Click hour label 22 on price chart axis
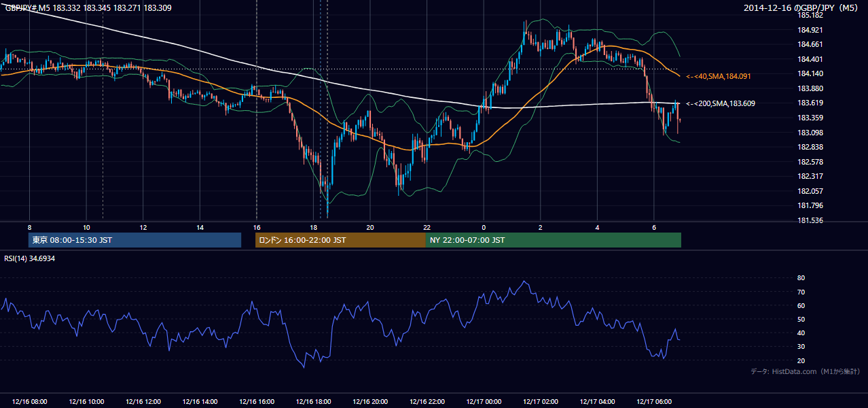Image resolution: width=868 pixels, height=408 pixels. coord(427,227)
